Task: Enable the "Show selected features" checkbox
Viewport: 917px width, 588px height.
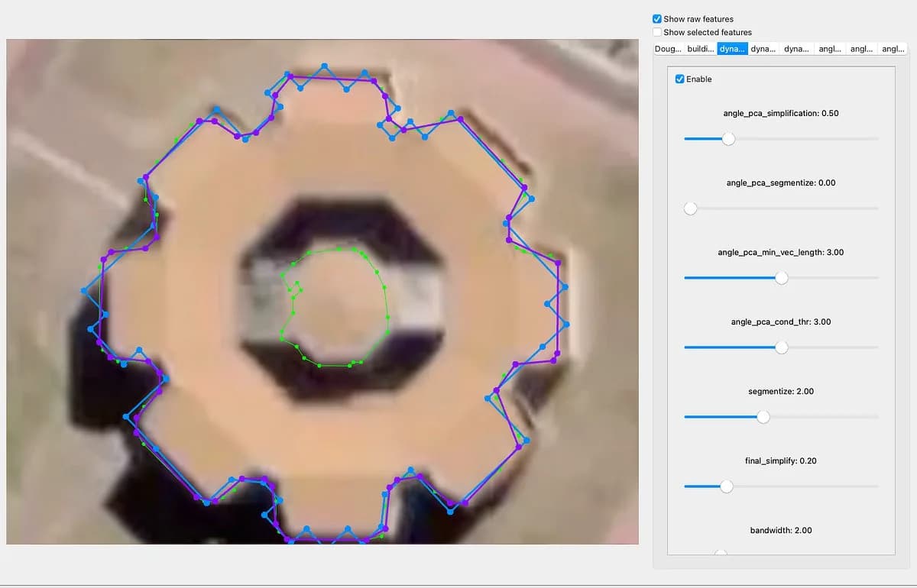Action: click(x=656, y=32)
